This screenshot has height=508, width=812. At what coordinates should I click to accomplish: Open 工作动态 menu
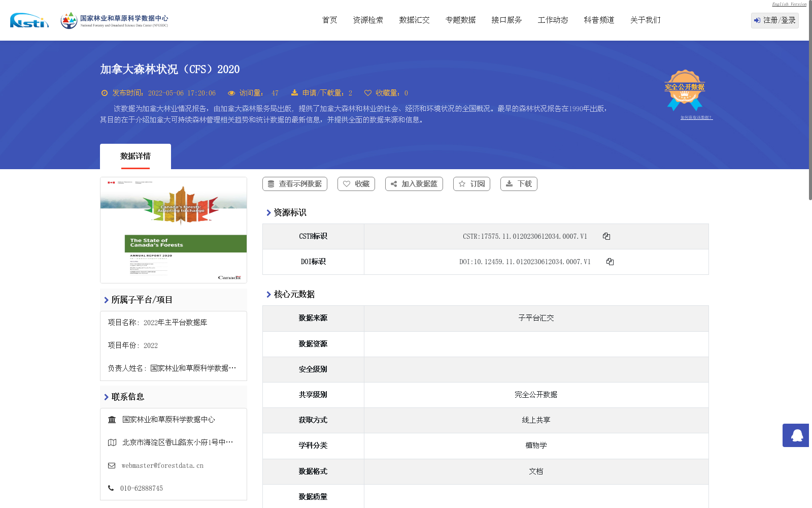[553, 20]
